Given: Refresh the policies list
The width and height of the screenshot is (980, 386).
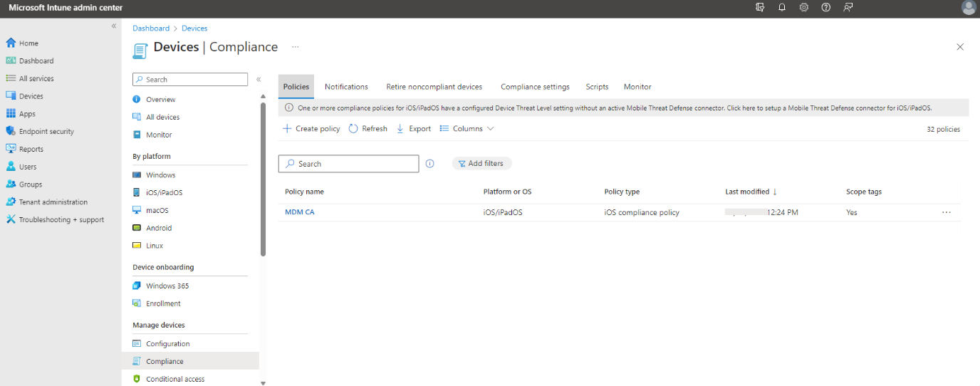Looking at the screenshot, I should pyautogui.click(x=368, y=129).
